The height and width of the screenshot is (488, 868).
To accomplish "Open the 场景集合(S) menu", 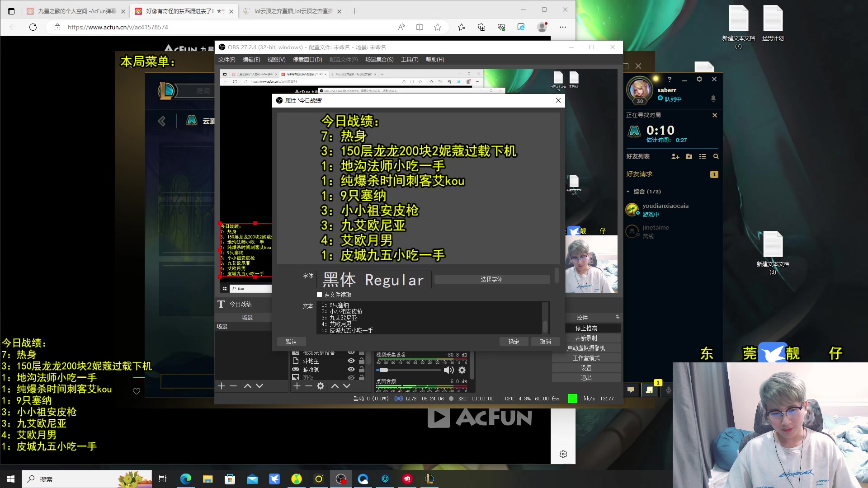I will 379,60.
